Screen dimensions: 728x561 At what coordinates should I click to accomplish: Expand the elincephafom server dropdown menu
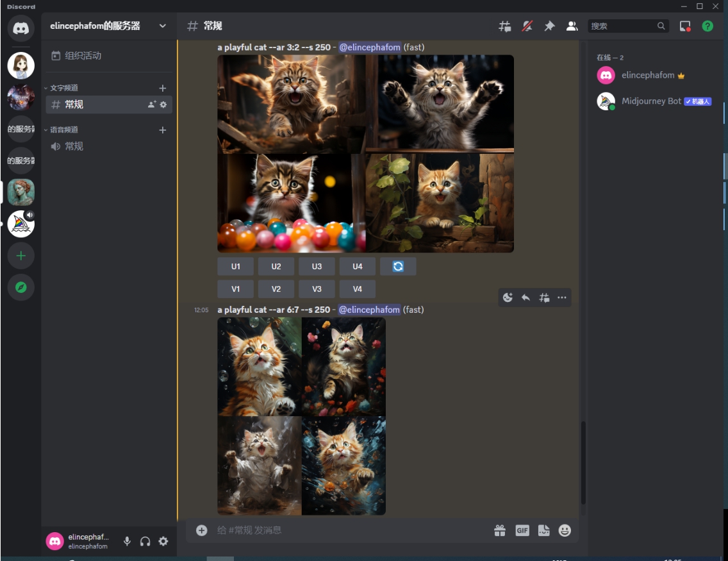162,26
